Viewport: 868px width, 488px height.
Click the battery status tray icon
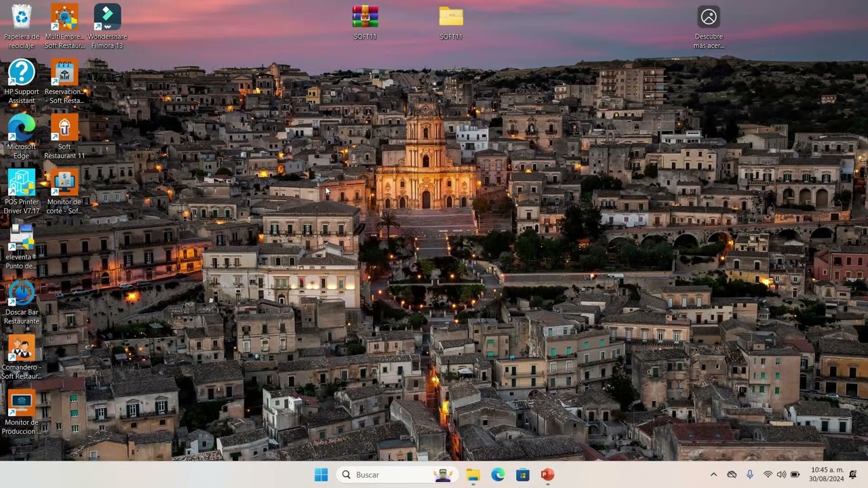tap(795, 474)
